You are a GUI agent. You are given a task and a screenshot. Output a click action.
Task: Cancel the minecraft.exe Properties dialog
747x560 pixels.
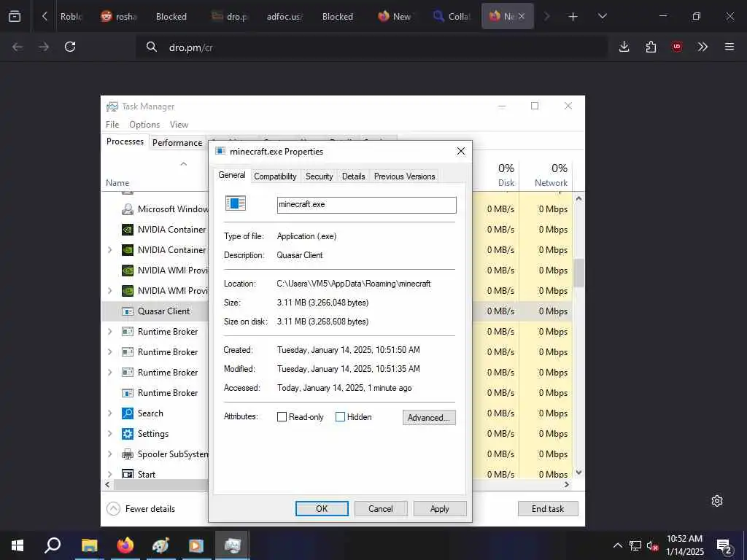381,508
